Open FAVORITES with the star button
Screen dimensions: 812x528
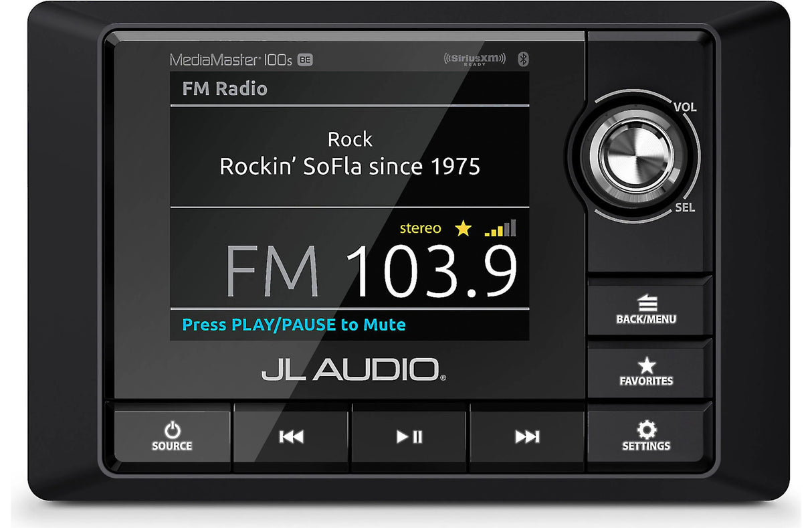pos(646,371)
